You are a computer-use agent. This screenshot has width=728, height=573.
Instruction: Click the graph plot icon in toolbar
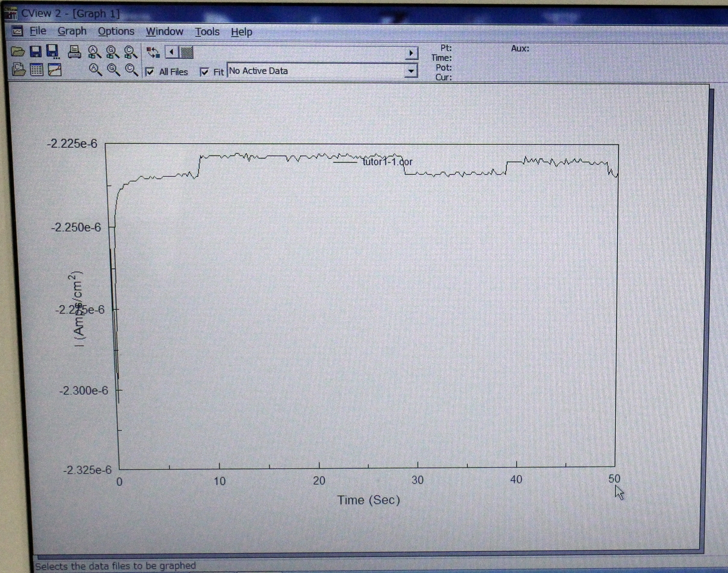pos(55,70)
